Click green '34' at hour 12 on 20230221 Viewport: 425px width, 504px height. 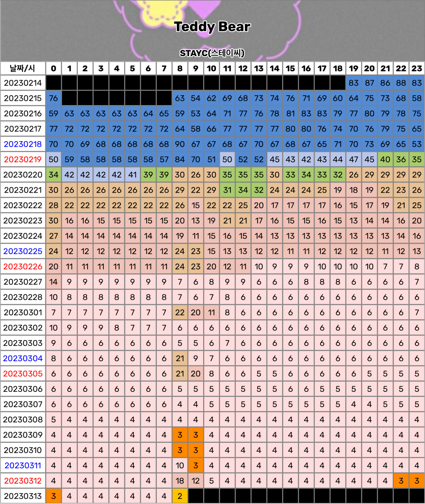point(243,190)
